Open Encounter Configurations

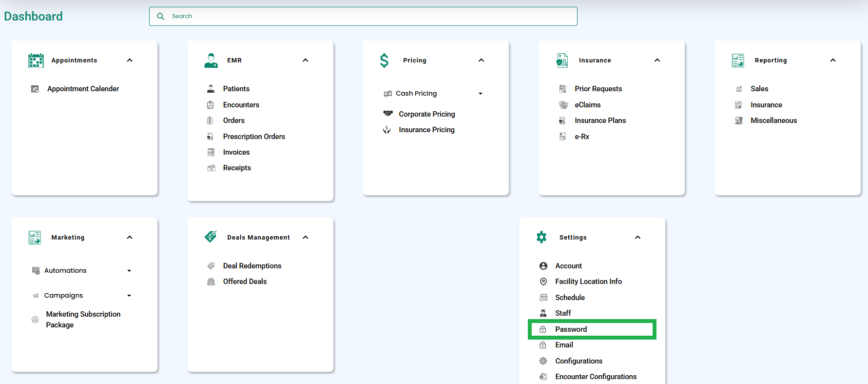596,377
